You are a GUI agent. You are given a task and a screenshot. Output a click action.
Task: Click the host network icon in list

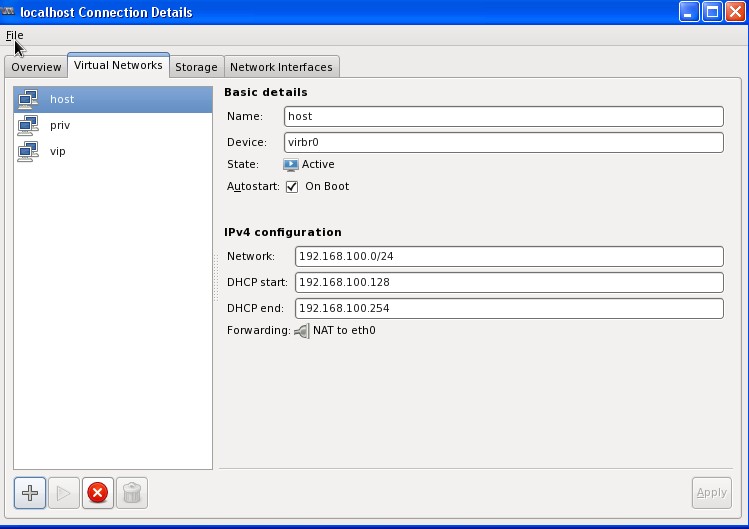pyautogui.click(x=28, y=99)
